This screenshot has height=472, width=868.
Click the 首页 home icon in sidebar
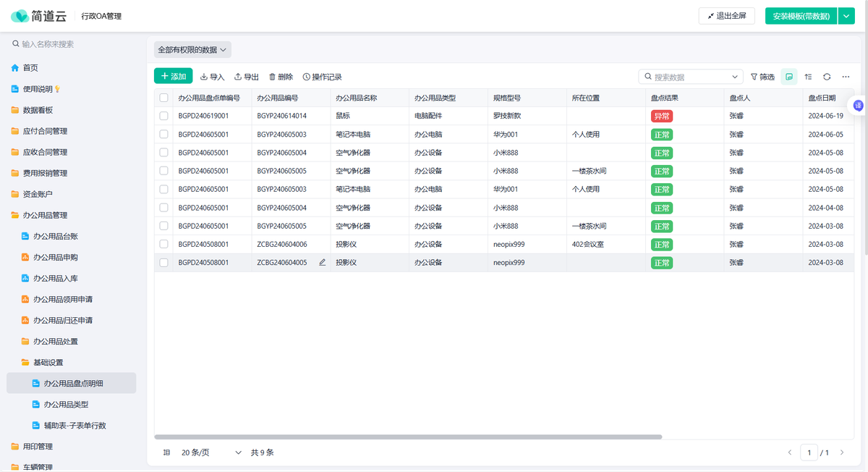[15, 68]
